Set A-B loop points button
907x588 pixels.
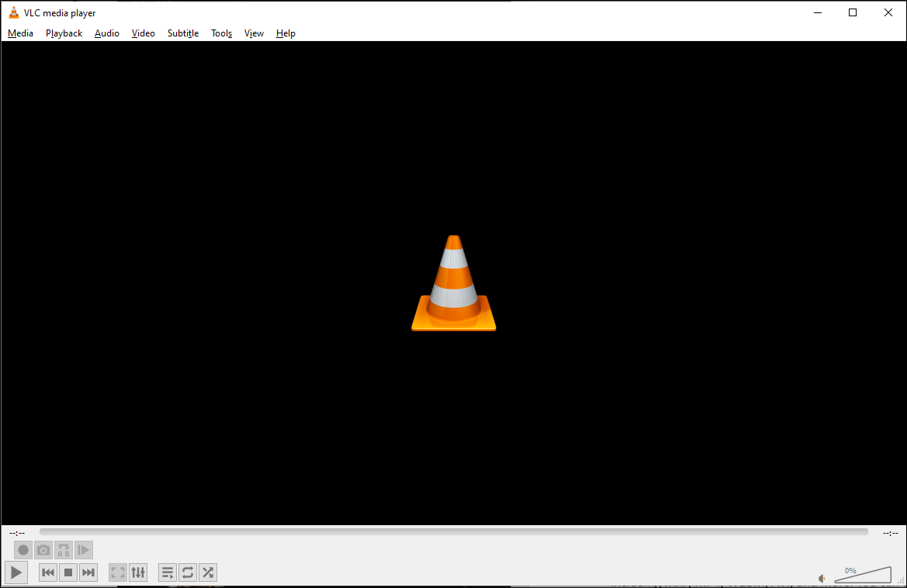point(64,550)
